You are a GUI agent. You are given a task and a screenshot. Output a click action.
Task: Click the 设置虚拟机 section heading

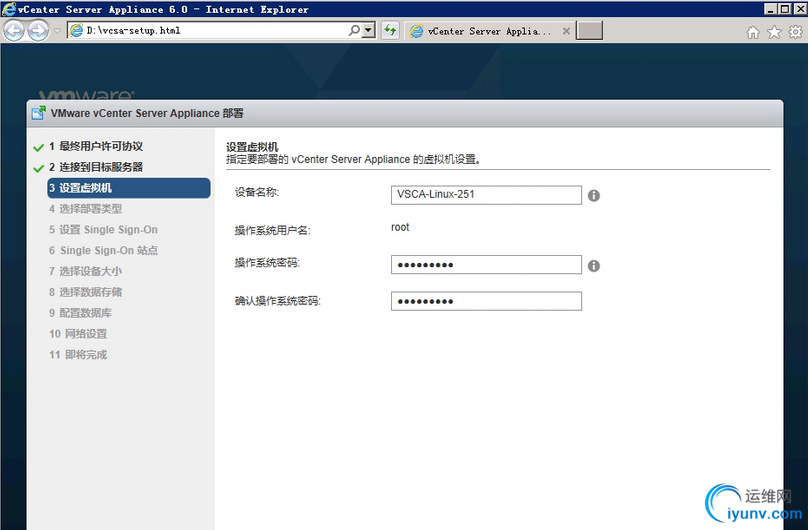click(252, 147)
